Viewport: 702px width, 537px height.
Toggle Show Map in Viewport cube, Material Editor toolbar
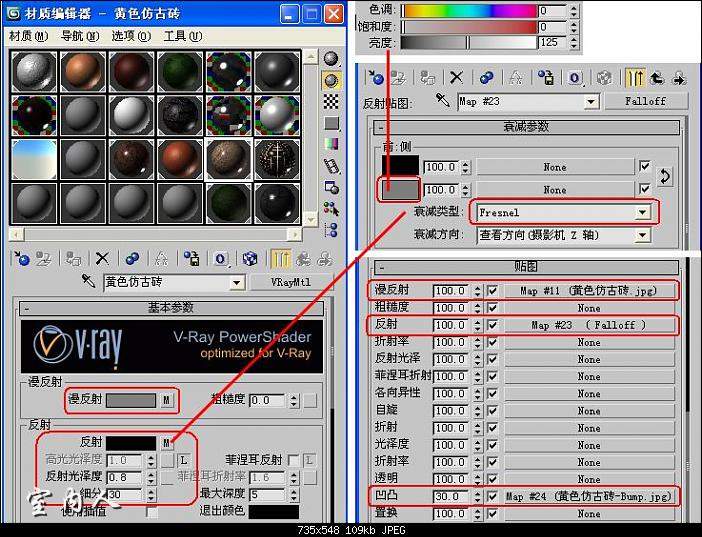[x=250, y=258]
